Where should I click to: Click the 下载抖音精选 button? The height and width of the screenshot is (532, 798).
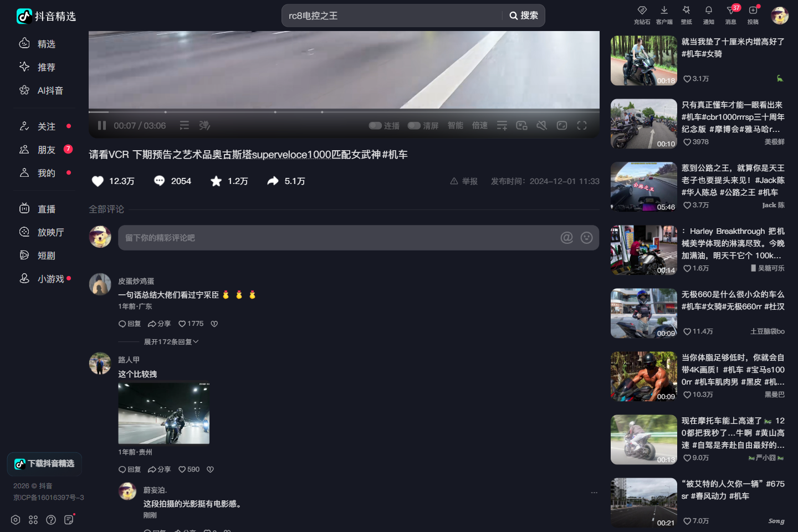pyautogui.click(x=44, y=464)
